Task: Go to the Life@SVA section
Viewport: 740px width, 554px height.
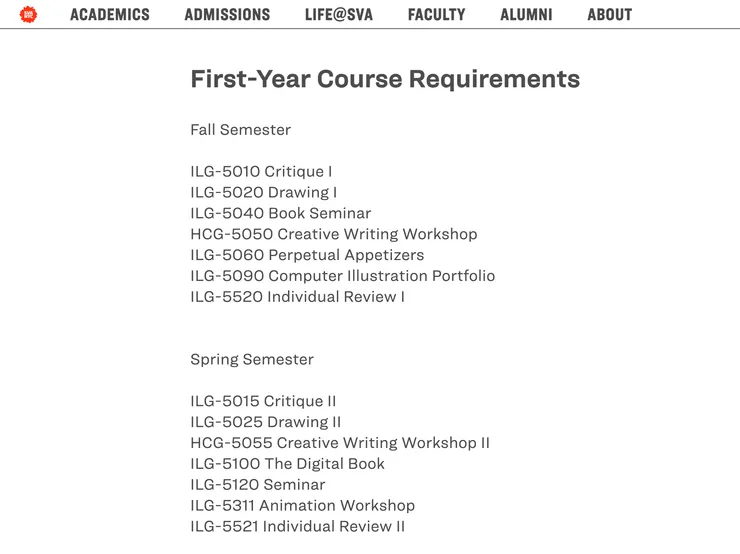Action: coord(339,15)
